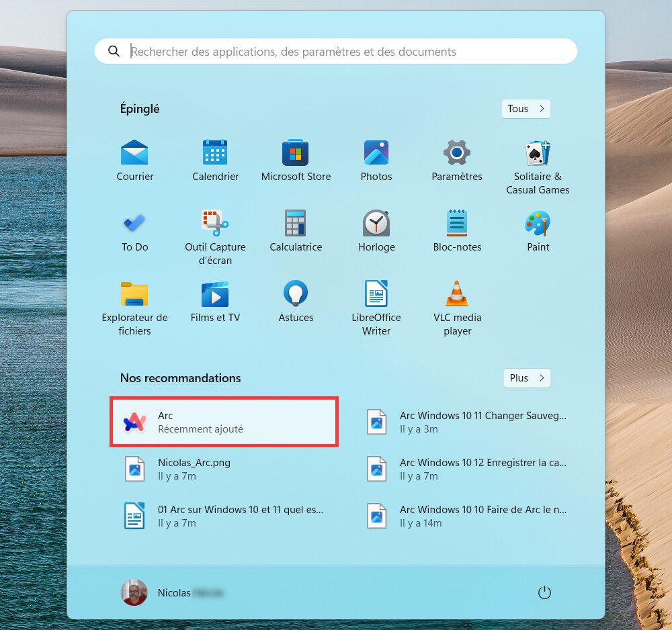Open the Nicolas user account menu
The image size is (672, 630).
(173, 593)
